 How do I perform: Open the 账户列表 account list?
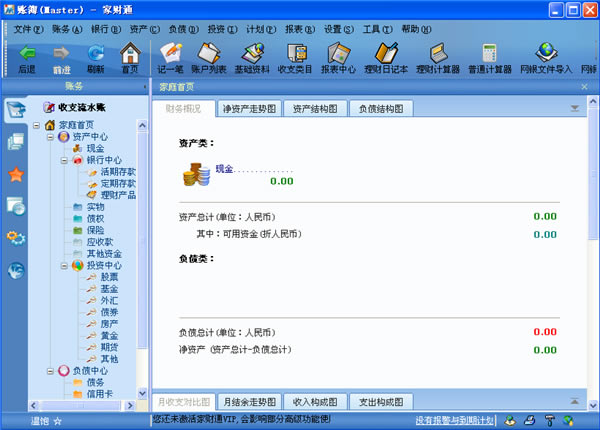point(209,58)
